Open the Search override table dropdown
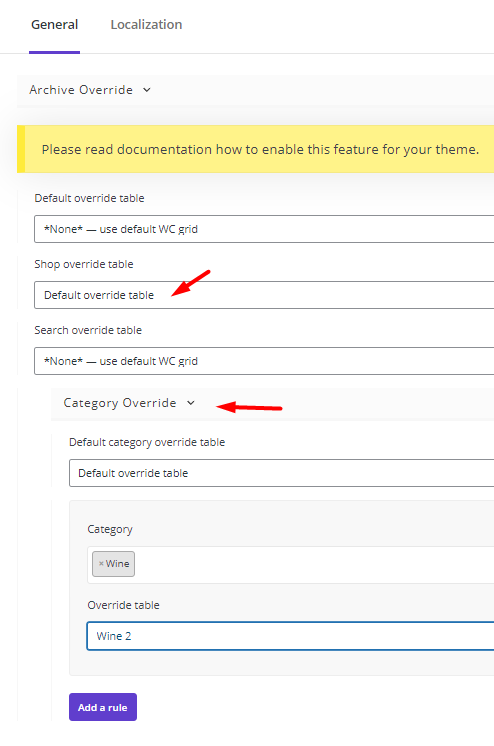 [264, 361]
